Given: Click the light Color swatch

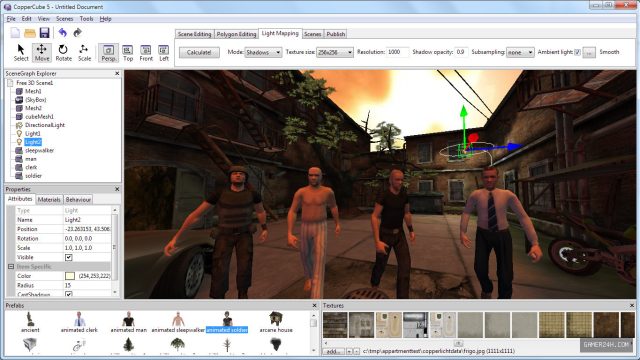Looking at the screenshot, I should [70, 276].
